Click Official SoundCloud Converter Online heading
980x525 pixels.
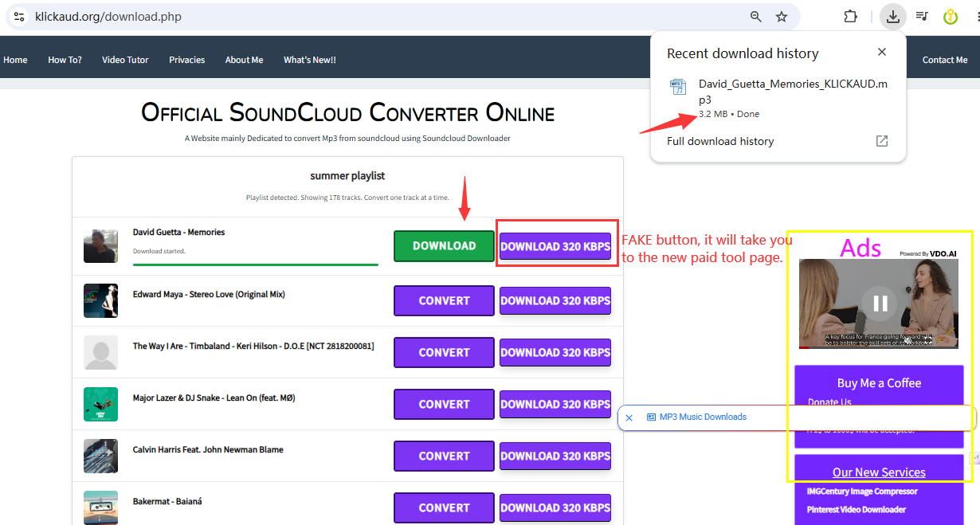pyautogui.click(x=347, y=112)
